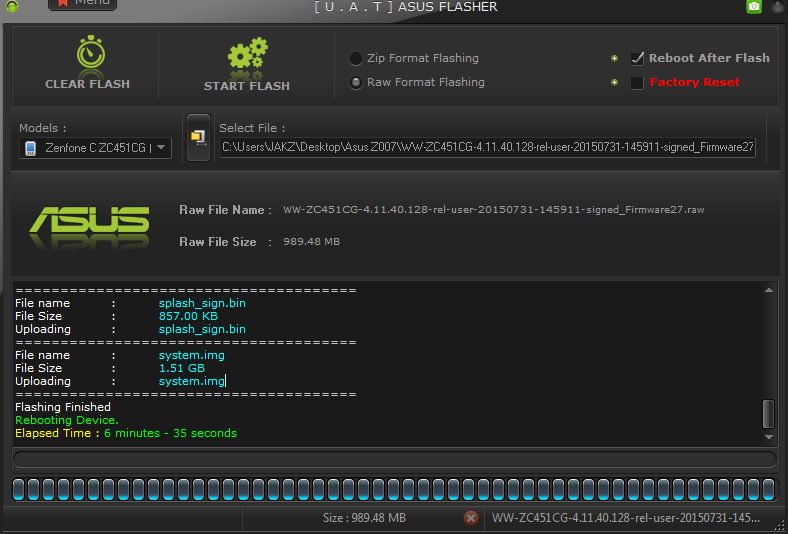The image size is (788, 534).
Task: Click Elapsed Time 6 minutes log line
Action: (x=126, y=433)
